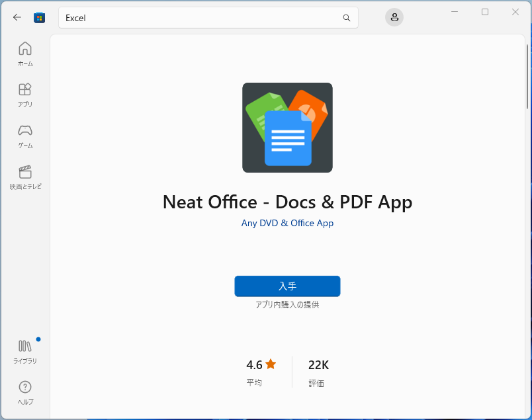The image size is (532, 420).
Task: Open ヘルプ from the sidebar
Action: [x=24, y=392]
